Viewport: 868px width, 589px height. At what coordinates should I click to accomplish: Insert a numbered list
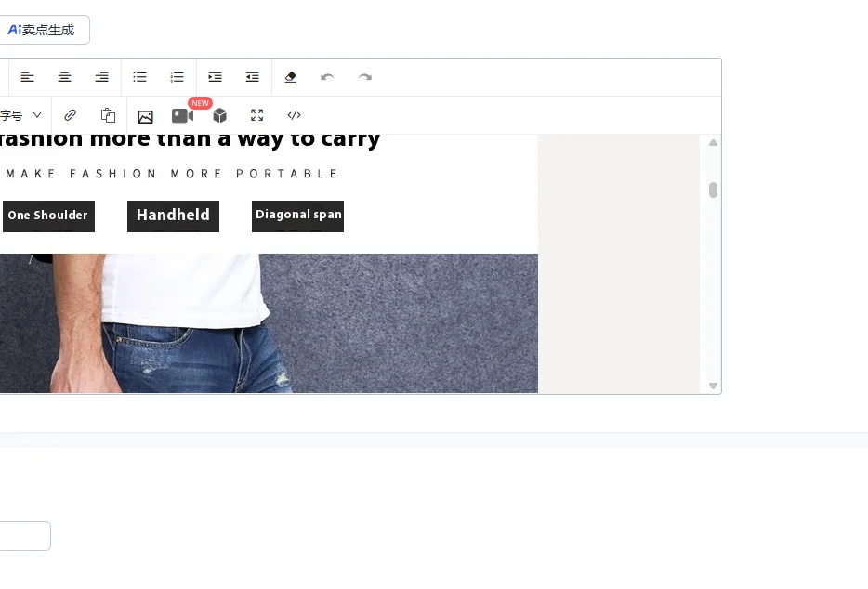point(178,77)
